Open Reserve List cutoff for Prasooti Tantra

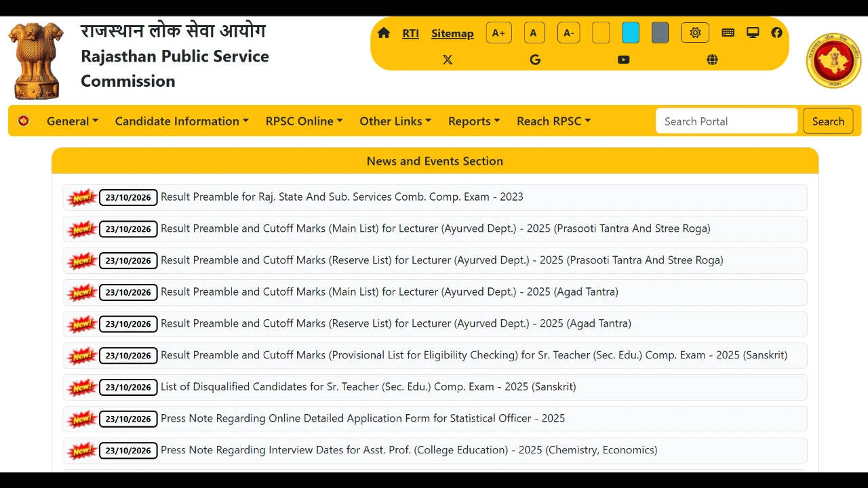pos(442,260)
